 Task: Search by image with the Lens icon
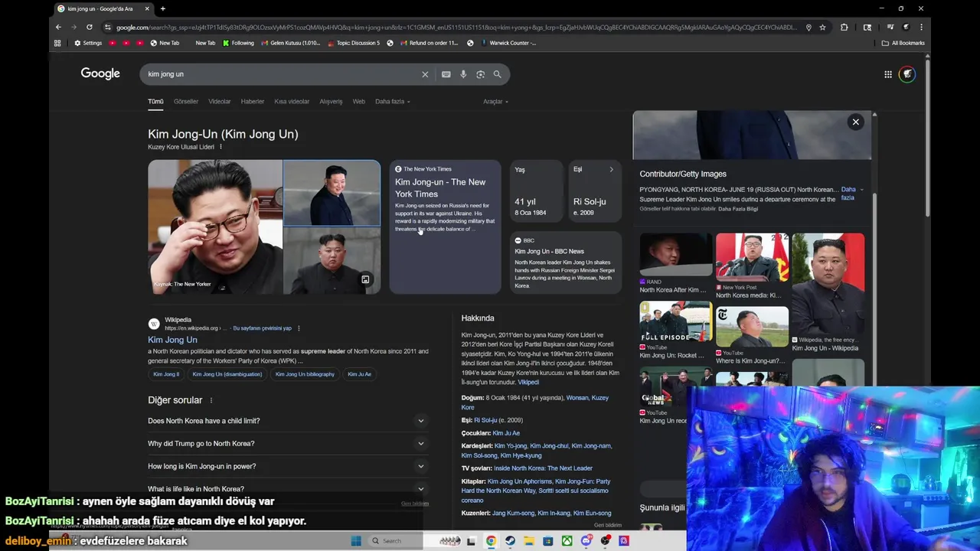(x=480, y=74)
